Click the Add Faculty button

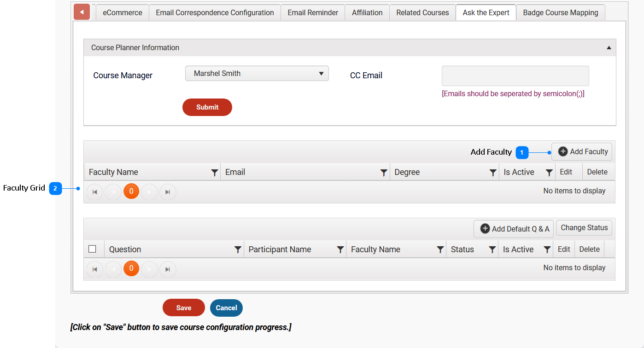pos(582,151)
